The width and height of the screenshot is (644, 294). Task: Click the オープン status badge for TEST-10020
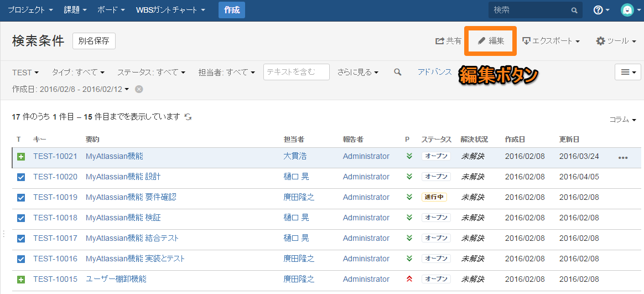[x=436, y=177]
